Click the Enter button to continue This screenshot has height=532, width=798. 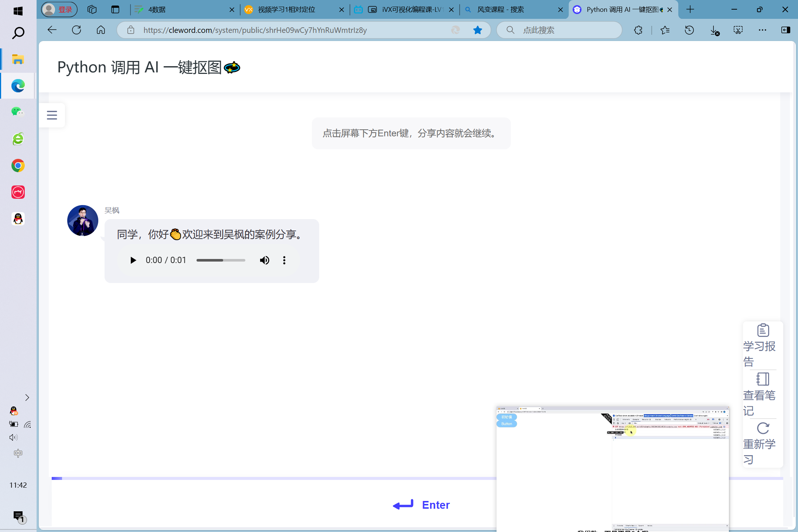coord(421,505)
